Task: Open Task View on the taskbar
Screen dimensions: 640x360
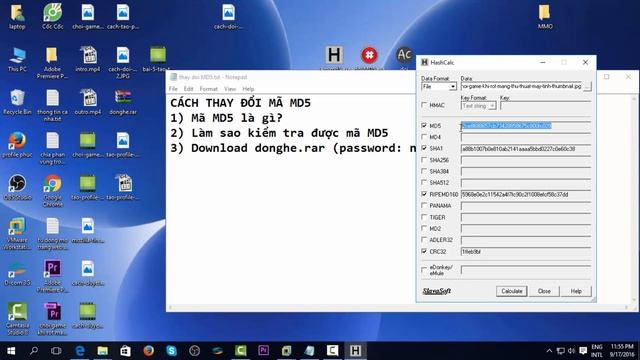Action: point(56,351)
